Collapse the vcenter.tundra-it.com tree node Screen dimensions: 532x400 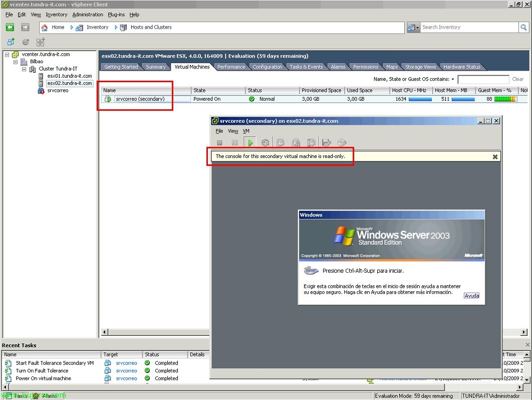tap(7, 54)
